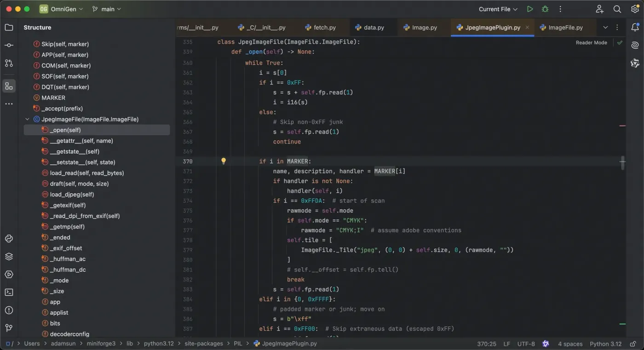Open the Python Packages layers icon
644x350 pixels.
9,257
